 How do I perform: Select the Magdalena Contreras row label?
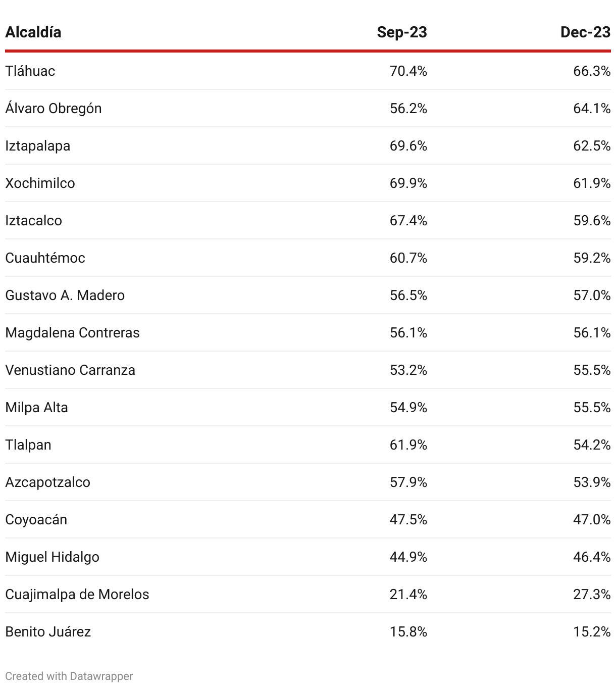point(73,333)
